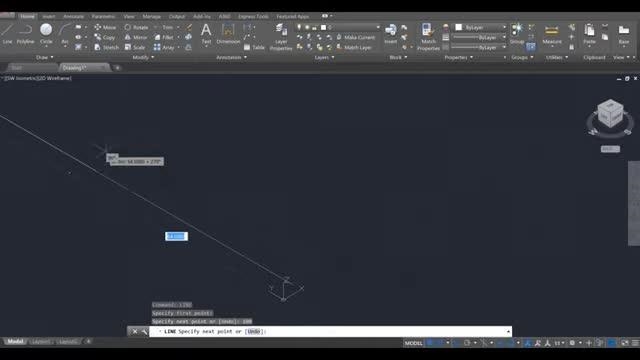This screenshot has width=640, height=360.
Task: Expand the Draw panel dropdown
Action: [44, 58]
